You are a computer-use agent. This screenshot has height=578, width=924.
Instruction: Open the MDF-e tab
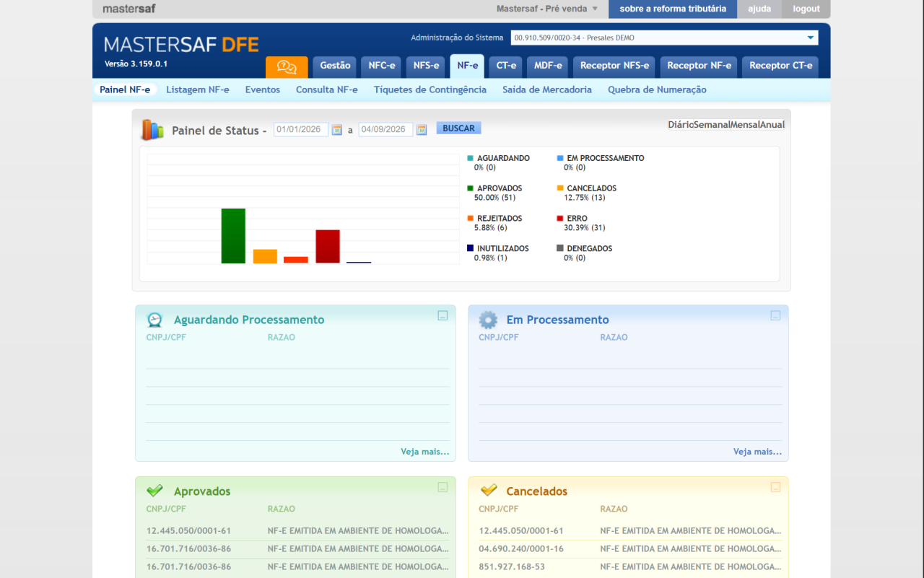[548, 66]
